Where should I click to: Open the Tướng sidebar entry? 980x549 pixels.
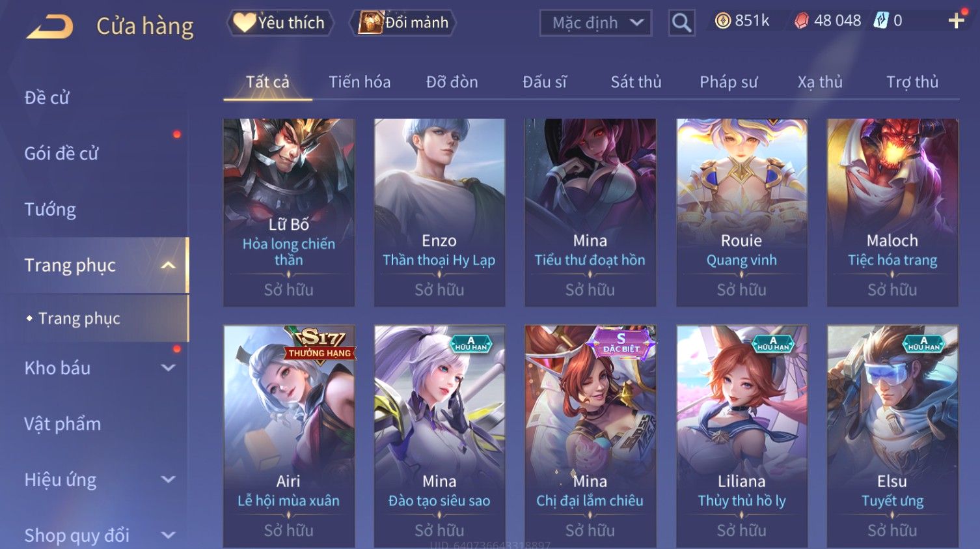click(x=50, y=210)
